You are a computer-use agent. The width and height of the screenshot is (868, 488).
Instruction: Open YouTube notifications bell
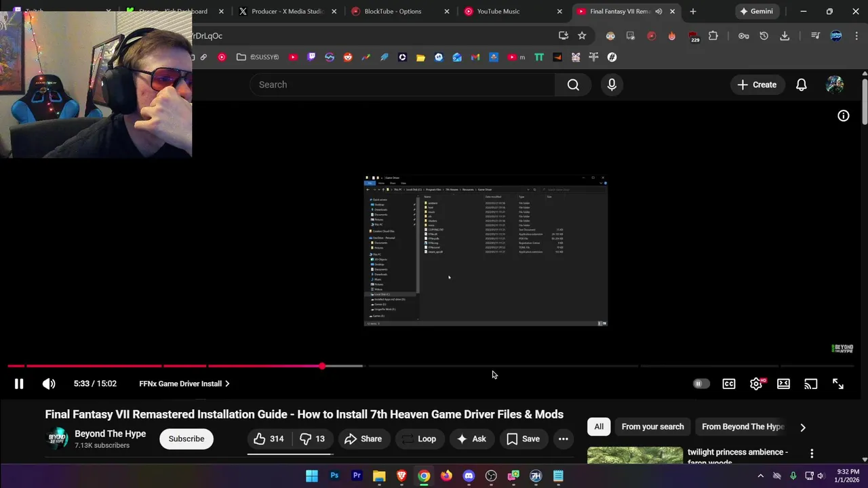[x=802, y=85]
